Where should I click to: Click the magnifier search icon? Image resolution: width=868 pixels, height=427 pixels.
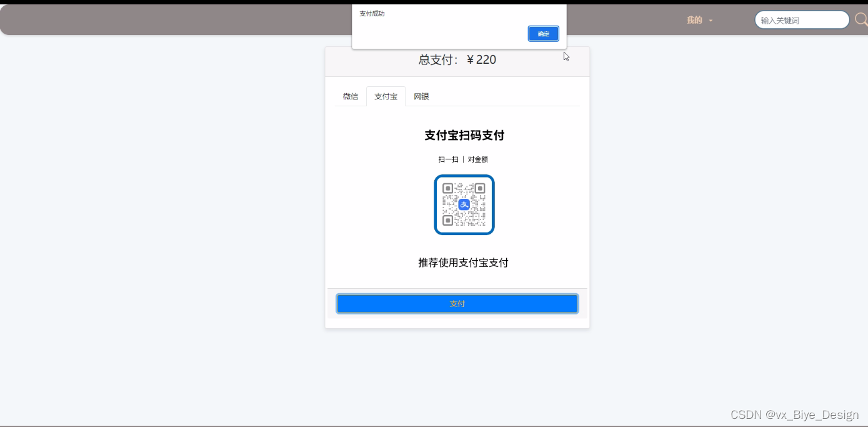861,19
